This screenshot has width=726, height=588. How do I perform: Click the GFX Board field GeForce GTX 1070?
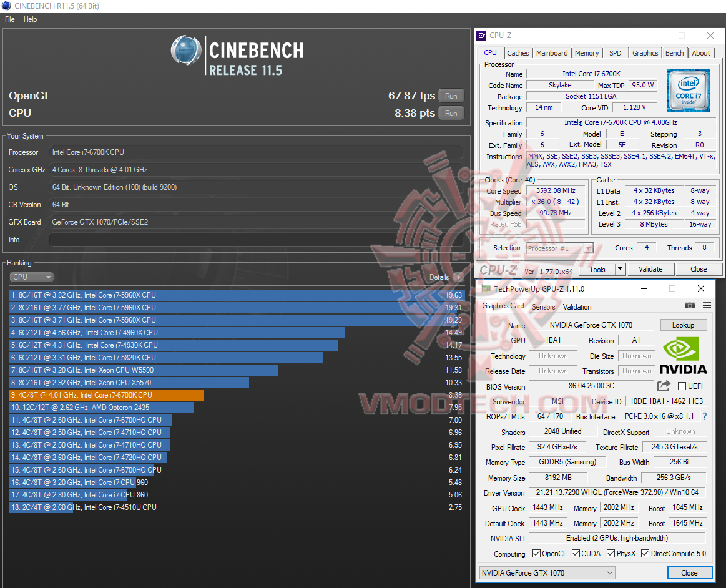coord(257,222)
